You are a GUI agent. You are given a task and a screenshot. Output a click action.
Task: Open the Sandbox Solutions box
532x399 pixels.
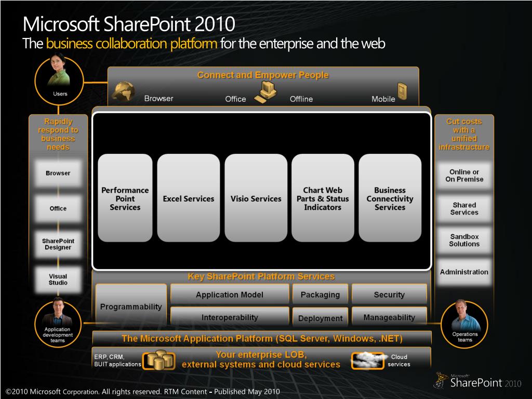point(464,240)
